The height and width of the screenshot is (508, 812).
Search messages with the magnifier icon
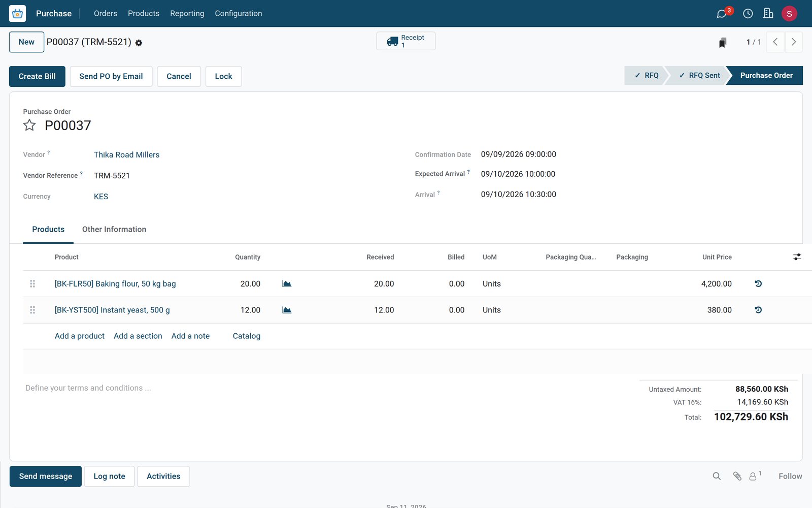coord(717,476)
